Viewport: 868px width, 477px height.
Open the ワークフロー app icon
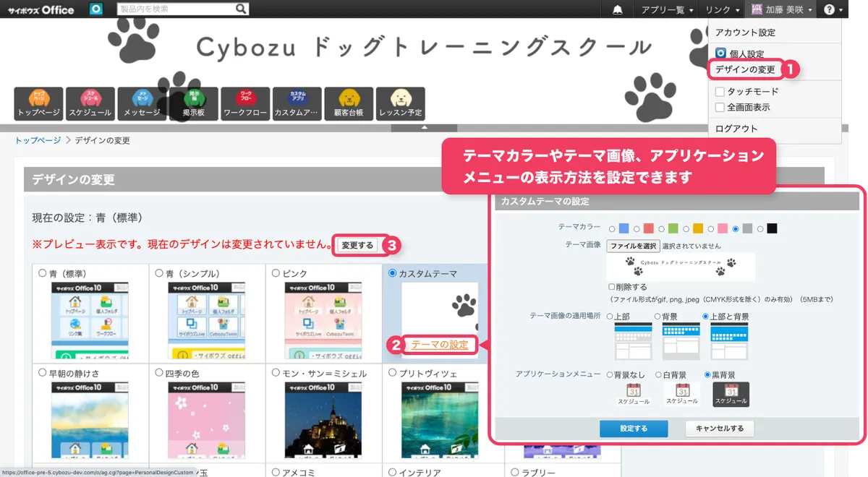pos(245,103)
